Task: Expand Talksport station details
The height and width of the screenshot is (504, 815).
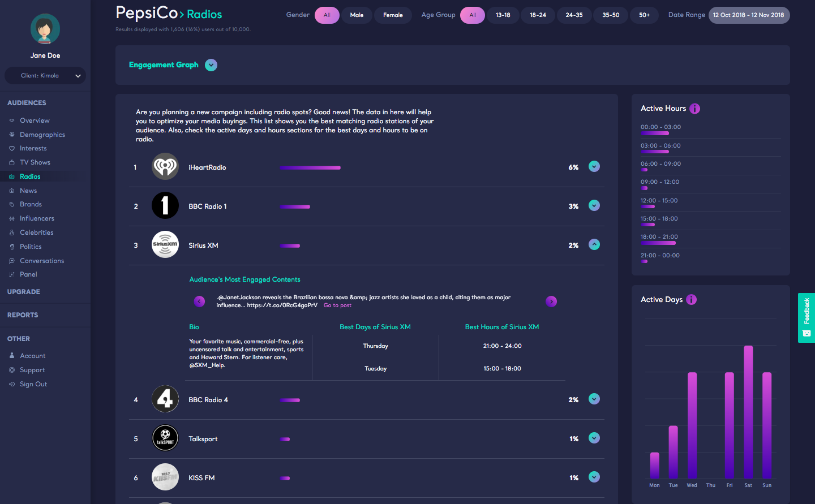Action: pos(594,438)
